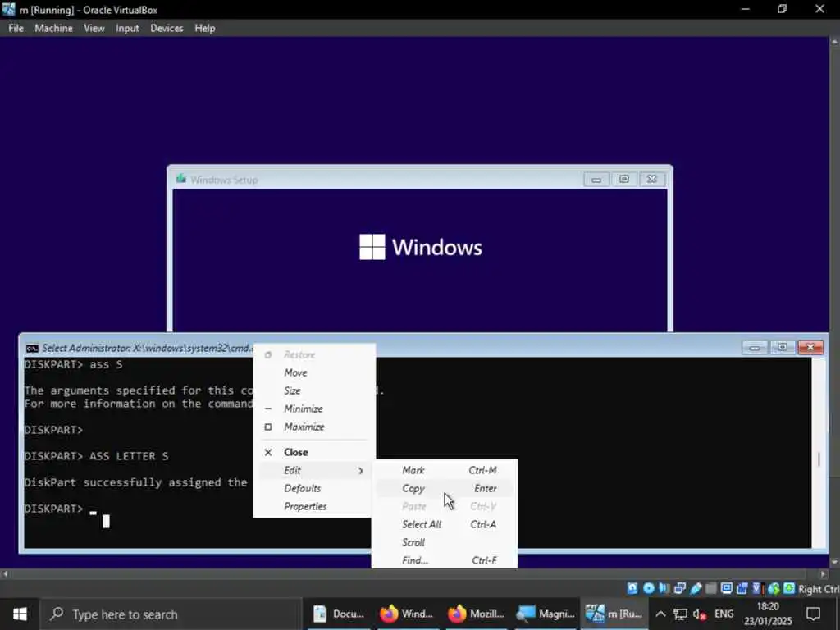840x630 pixels.
Task: Open the Document app in the taskbar
Action: (339, 614)
